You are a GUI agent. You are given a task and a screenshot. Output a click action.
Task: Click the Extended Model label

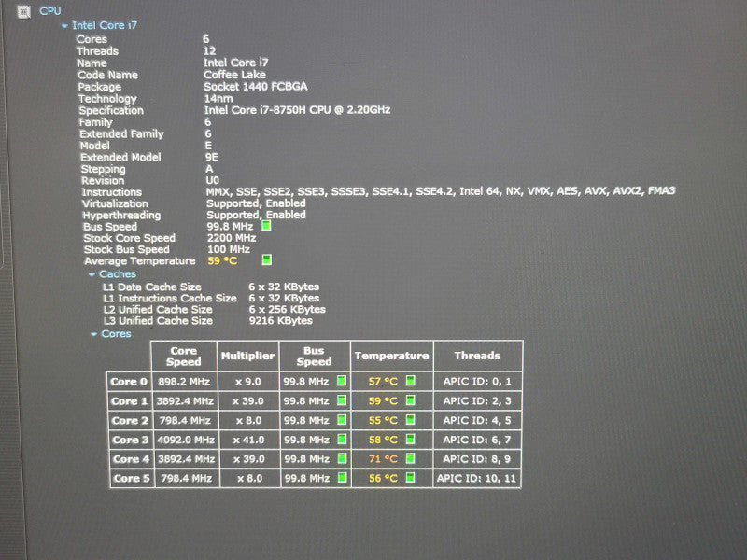(121, 158)
